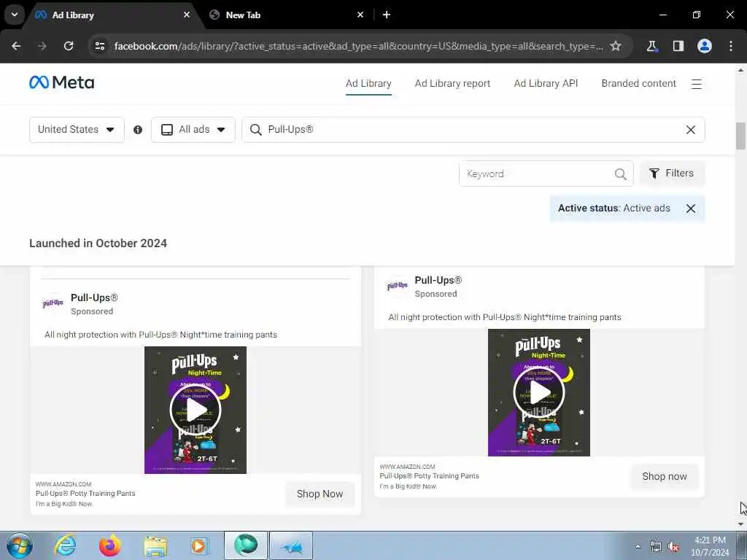Viewport: 747px width, 560px height.
Task: Open Windows Explorer folder in the taskbar
Action: coord(155,547)
